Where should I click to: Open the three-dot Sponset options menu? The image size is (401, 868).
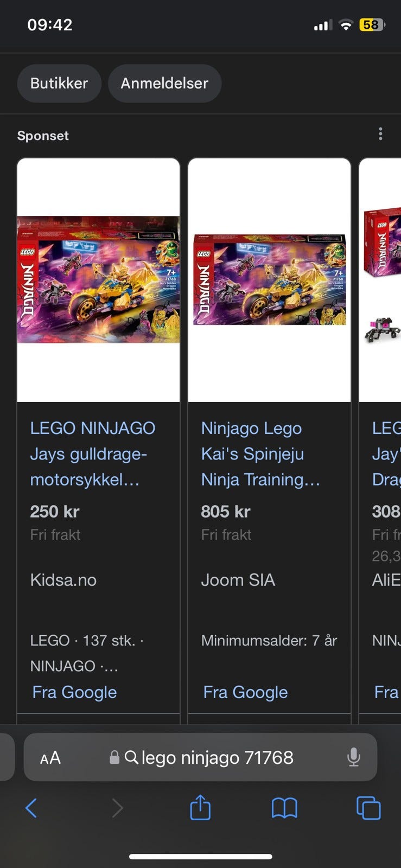380,134
